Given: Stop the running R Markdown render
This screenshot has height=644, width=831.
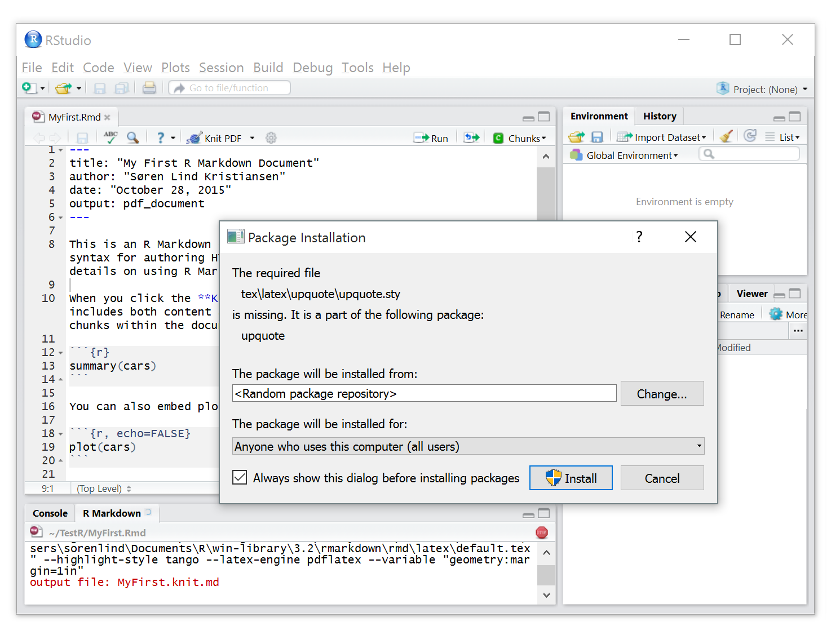Looking at the screenshot, I should 542,532.
